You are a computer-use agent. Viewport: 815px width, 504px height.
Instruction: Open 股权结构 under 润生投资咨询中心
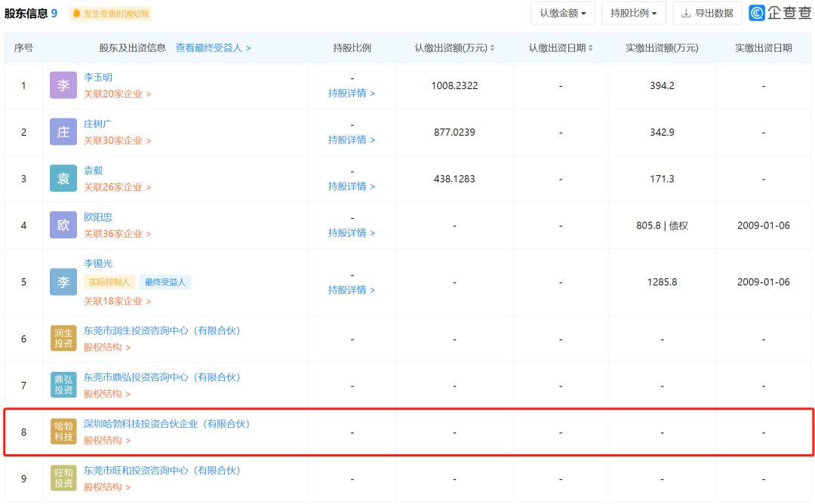coord(107,347)
